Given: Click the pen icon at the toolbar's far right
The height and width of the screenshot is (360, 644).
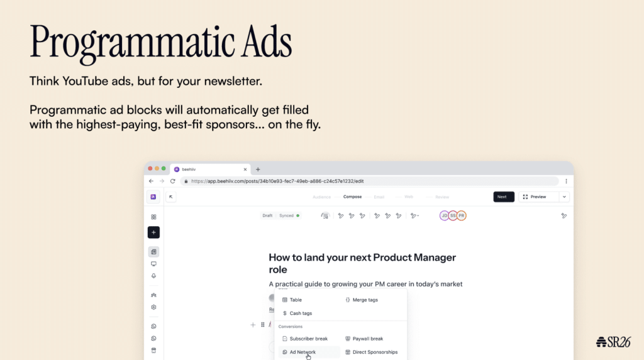Looking at the screenshot, I should pos(564,215).
